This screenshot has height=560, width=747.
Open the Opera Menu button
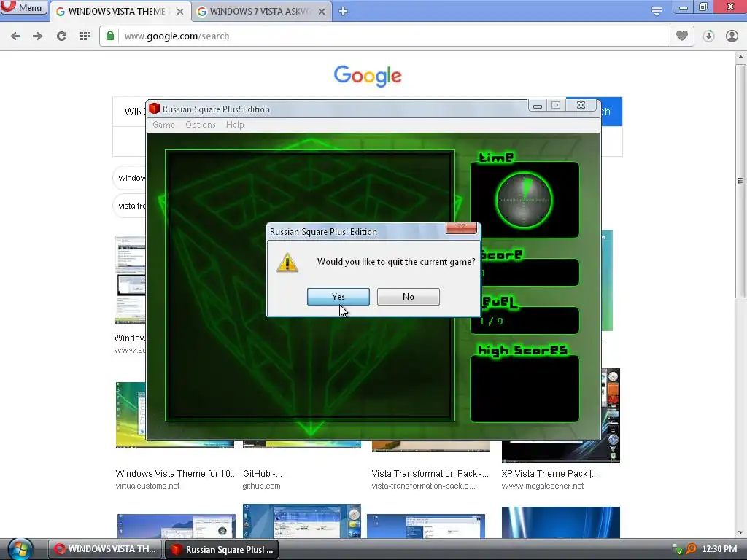point(24,7)
